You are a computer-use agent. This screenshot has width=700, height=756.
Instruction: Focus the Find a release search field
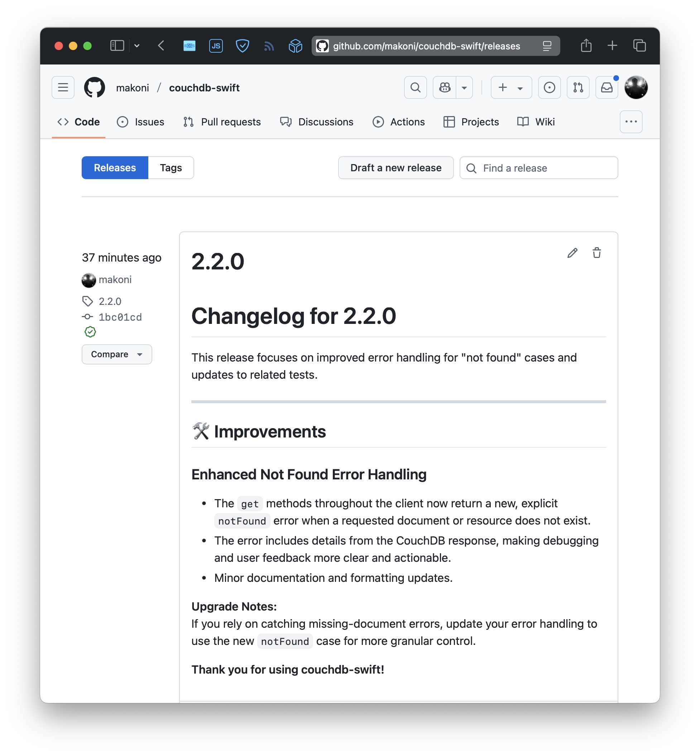point(539,168)
